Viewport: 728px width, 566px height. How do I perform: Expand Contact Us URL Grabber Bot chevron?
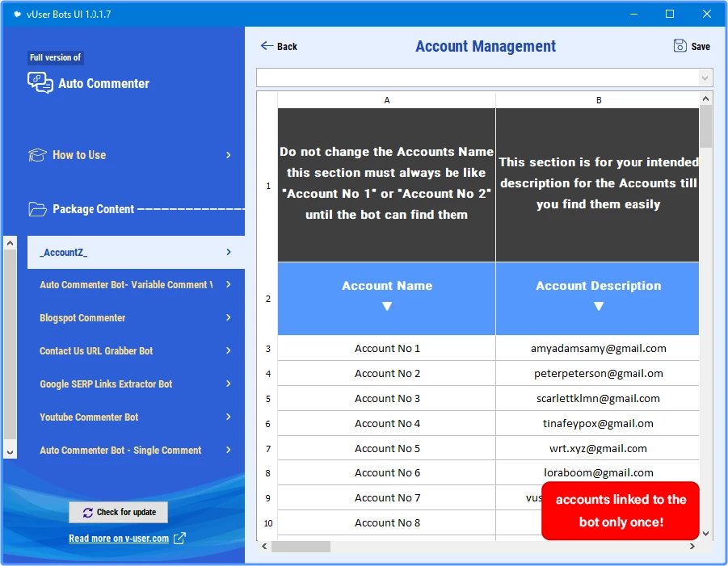(229, 350)
